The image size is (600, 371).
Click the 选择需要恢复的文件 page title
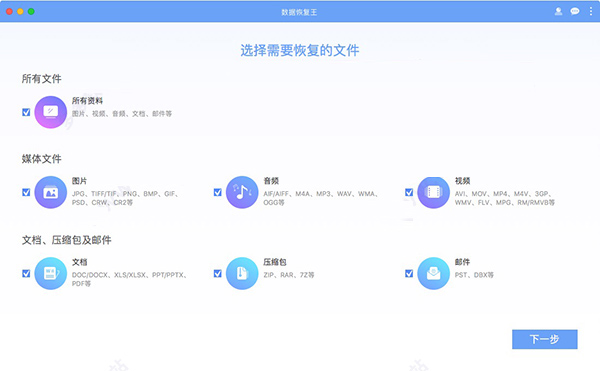[x=300, y=50]
